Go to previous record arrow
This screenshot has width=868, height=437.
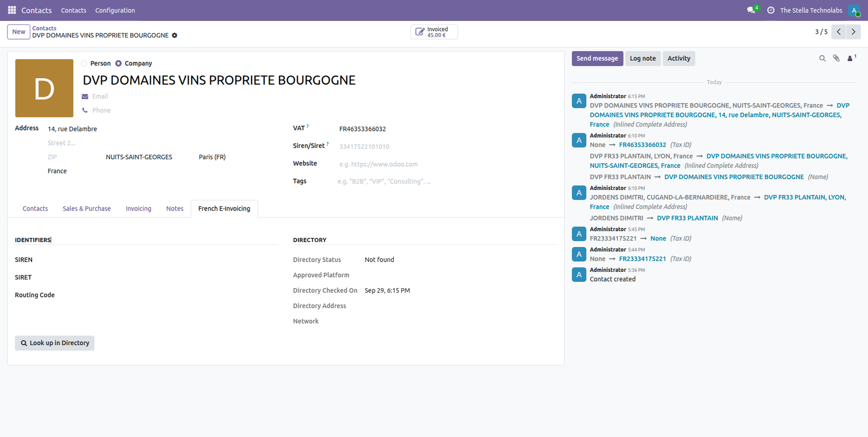(839, 32)
